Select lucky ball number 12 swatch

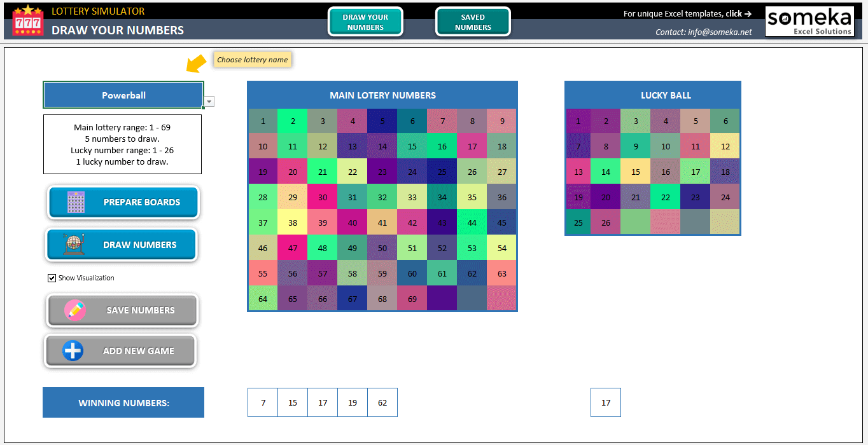[725, 146]
